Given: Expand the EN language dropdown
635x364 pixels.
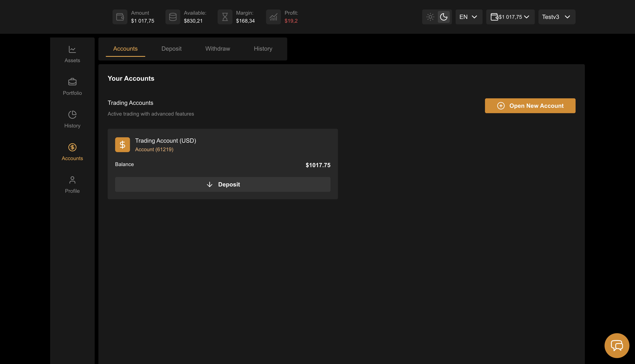Looking at the screenshot, I should click(469, 17).
